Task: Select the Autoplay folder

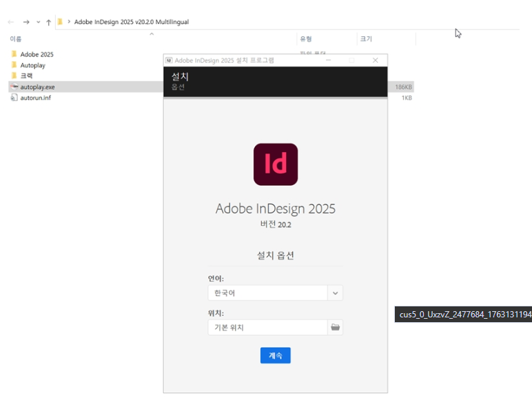Action: tap(32, 65)
